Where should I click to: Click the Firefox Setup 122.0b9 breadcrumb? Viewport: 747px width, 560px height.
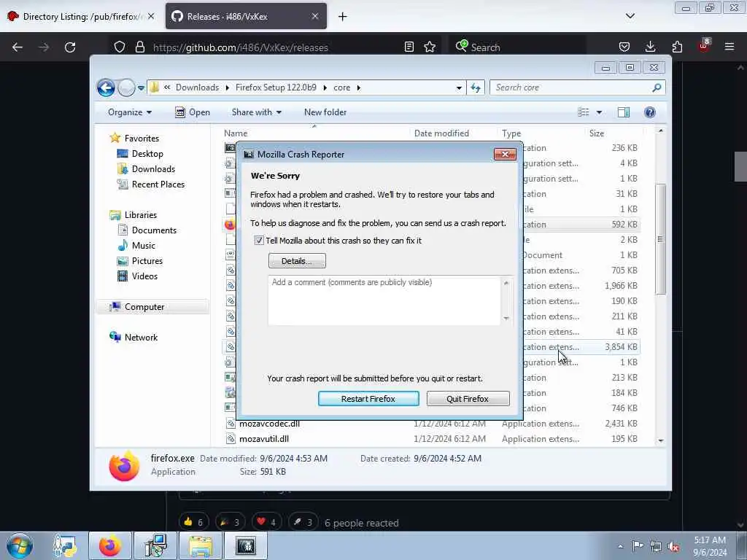point(276,87)
